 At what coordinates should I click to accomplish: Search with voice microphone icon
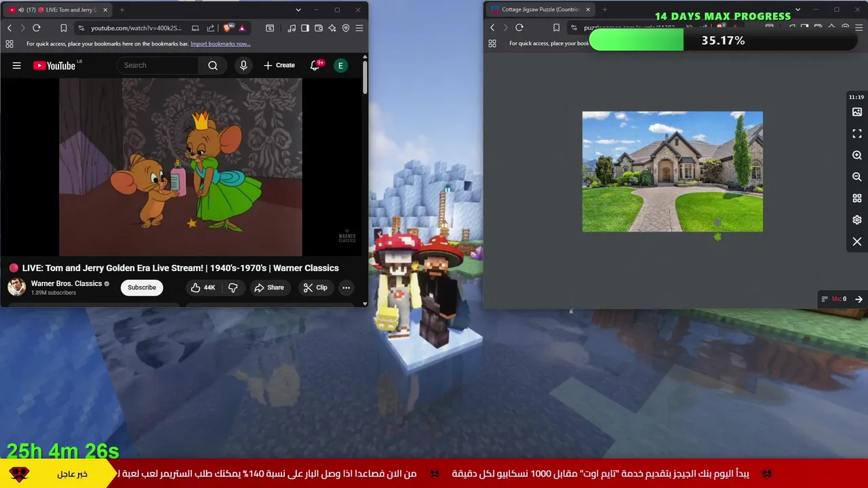[243, 65]
